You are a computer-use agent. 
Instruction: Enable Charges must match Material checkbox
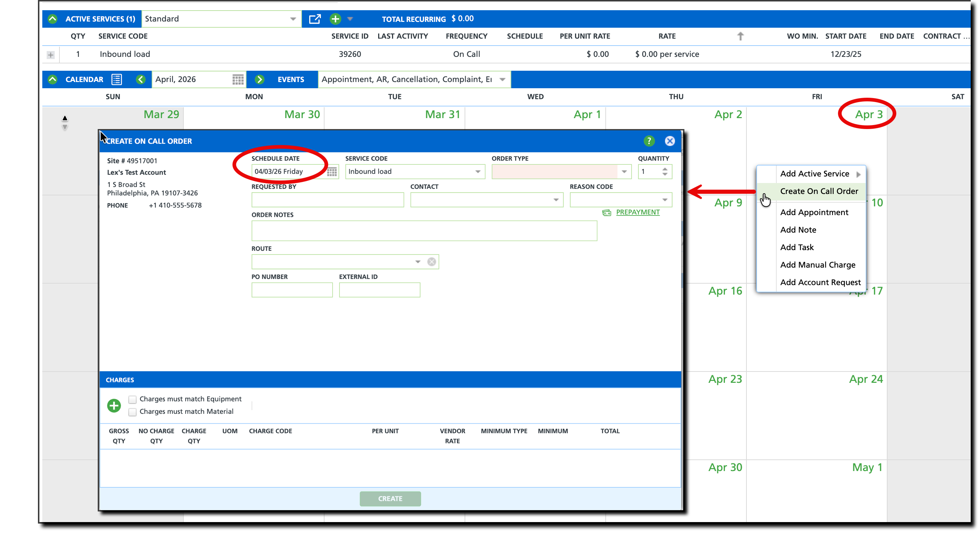click(x=132, y=412)
